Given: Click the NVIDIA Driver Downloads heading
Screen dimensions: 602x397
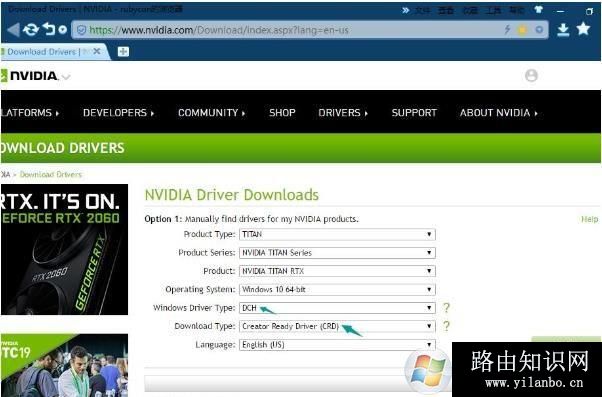Looking at the screenshot, I should (232, 195).
